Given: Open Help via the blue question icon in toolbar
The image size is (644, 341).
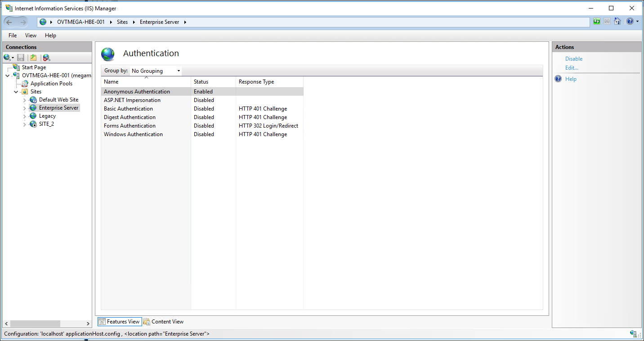Looking at the screenshot, I should 630,22.
